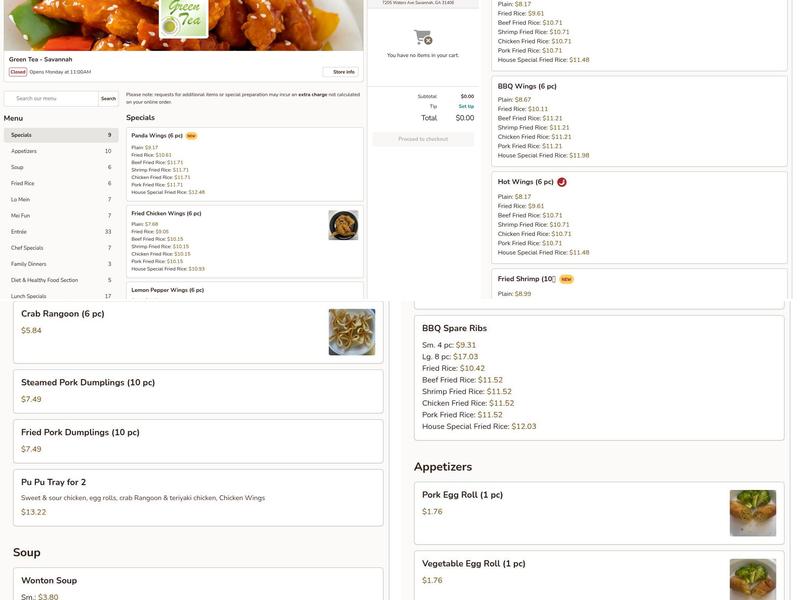This screenshot has height=600, width=800.
Task: Open the Fried Chicken Wings photo thumbnail
Action: (343, 225)
